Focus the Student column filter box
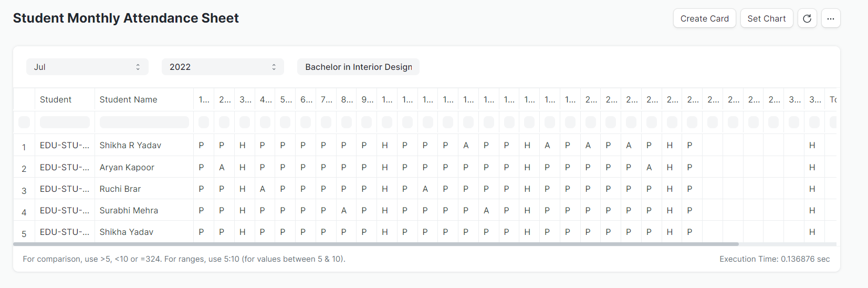868x288 pixels. click(x=65, y=122)
